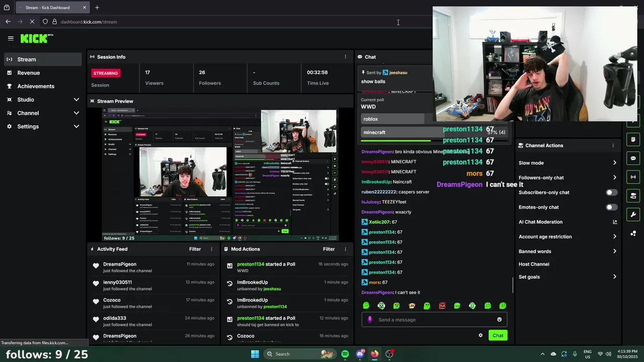
Task: Click the browser back arrow
Action: (x=8, y=22)
